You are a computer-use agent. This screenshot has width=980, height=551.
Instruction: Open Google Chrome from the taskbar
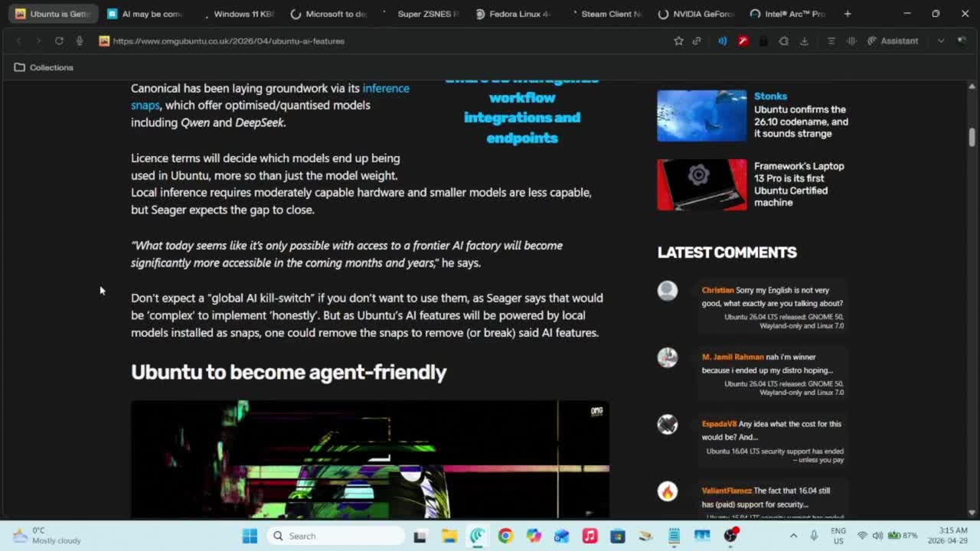(505, 536)
